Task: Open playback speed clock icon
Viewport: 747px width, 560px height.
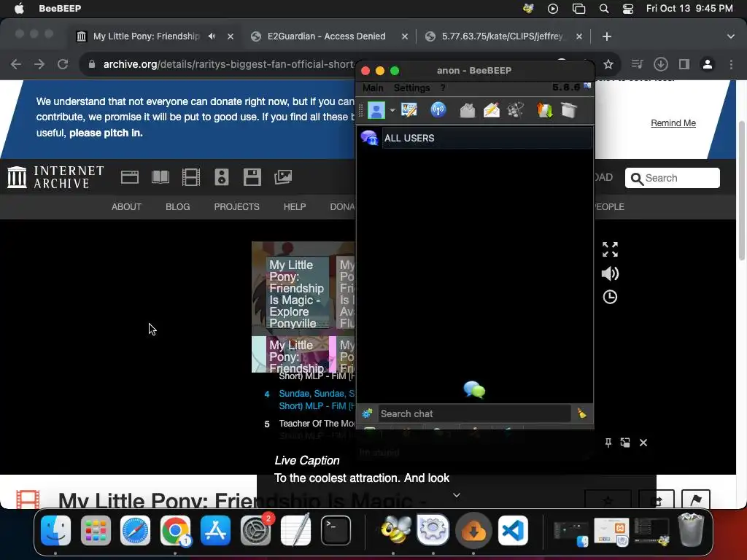Action: [610, 297]
